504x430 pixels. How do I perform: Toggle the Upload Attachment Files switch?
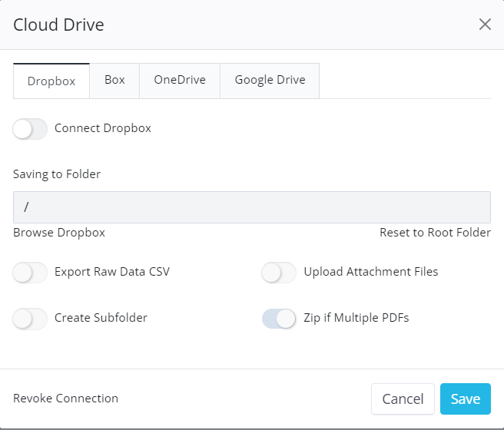pos(279,272)
